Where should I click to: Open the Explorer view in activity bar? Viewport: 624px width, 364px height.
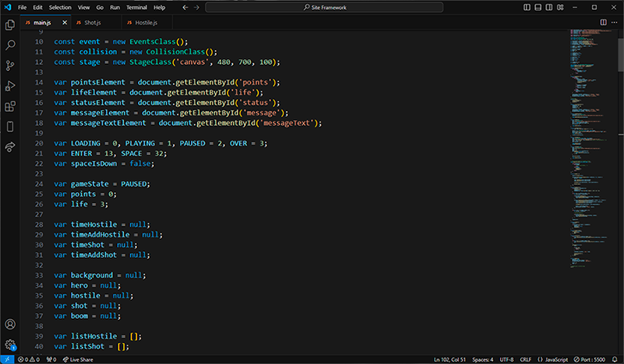coord(10,25)
